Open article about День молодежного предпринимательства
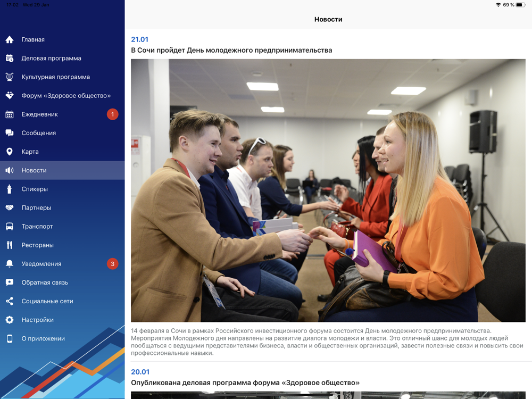Viewport: 532px width, 399px height. pyautogui.click(x=231, y=50)
